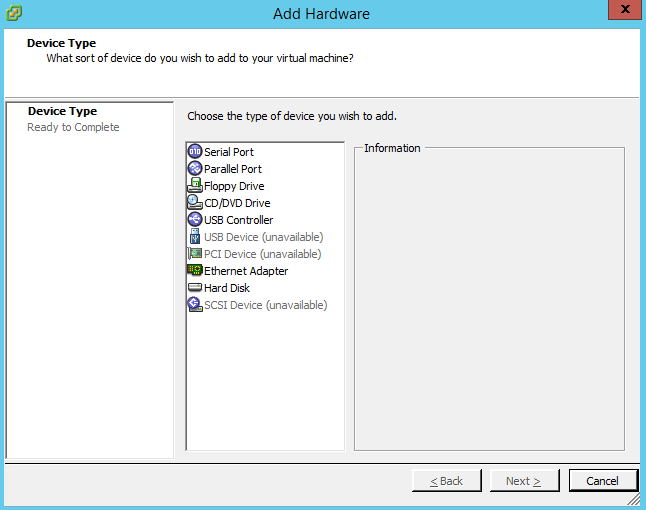Select the CD/DVD Drive icon

click(195, 202)
